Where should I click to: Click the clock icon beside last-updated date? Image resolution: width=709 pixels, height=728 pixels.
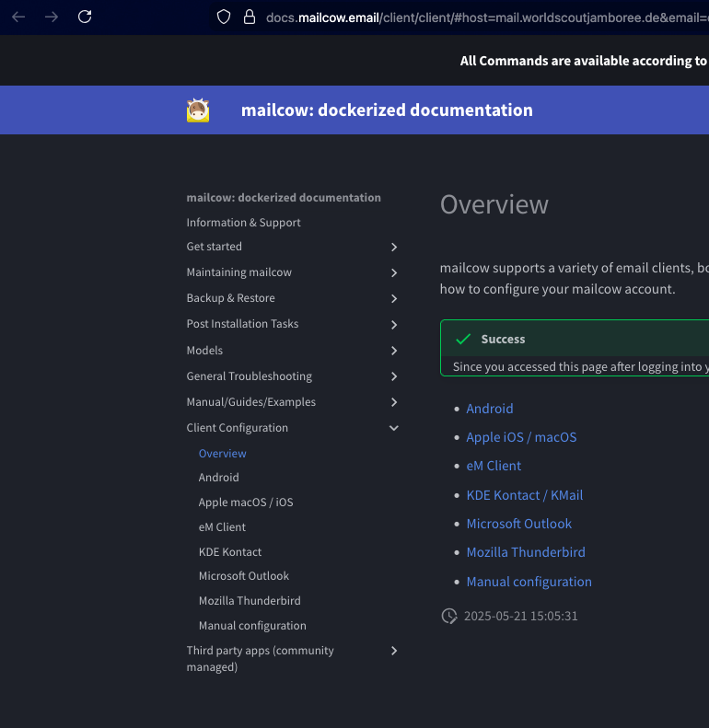click(449, 616)
